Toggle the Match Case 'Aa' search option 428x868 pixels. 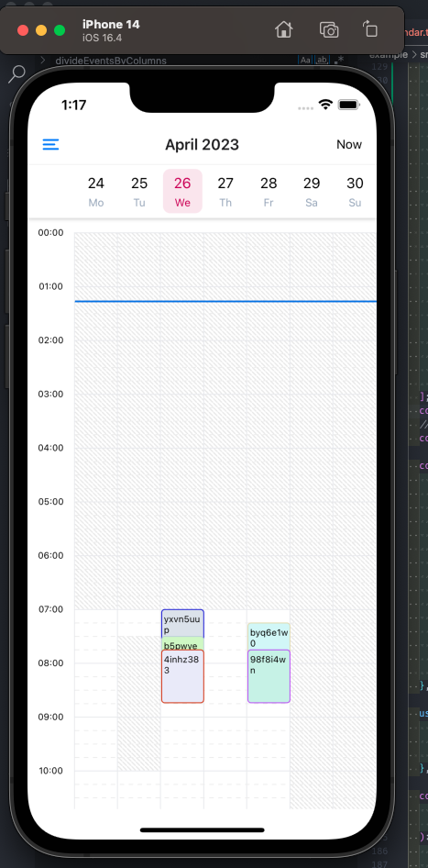[x=305, y=60]
